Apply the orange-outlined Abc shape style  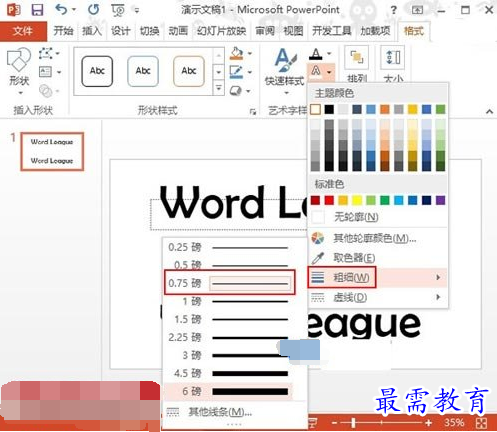click(x=189, y=71)
